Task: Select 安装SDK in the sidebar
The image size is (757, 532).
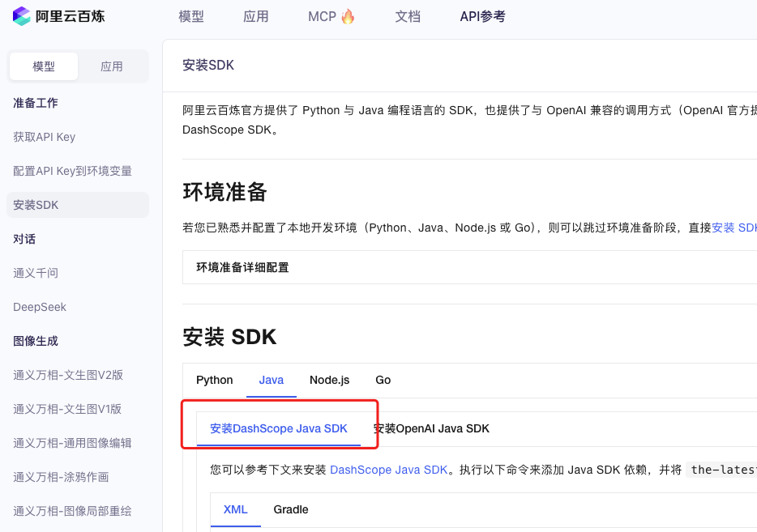Action: tap(78, 205)
